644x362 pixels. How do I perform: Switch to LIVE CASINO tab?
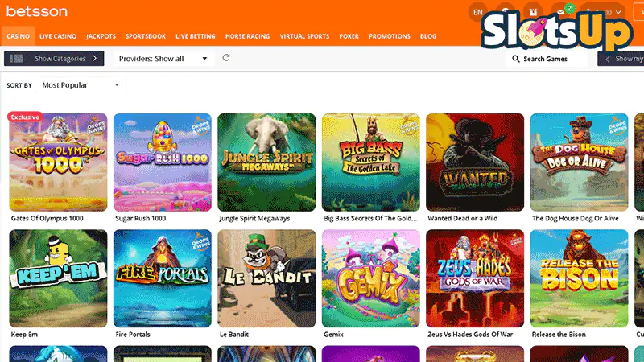[x=58, y=36]
